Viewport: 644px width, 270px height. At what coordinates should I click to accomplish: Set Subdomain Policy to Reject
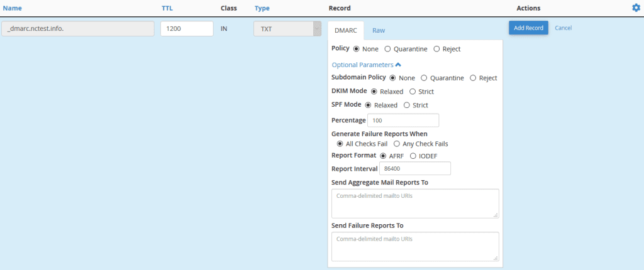(x=473, y=78)
